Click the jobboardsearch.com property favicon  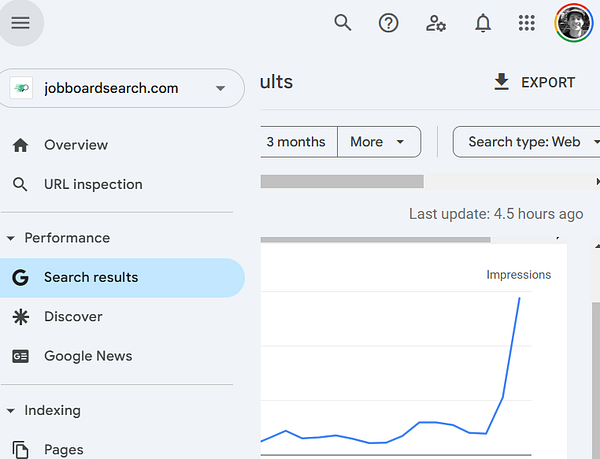(21, 88)
